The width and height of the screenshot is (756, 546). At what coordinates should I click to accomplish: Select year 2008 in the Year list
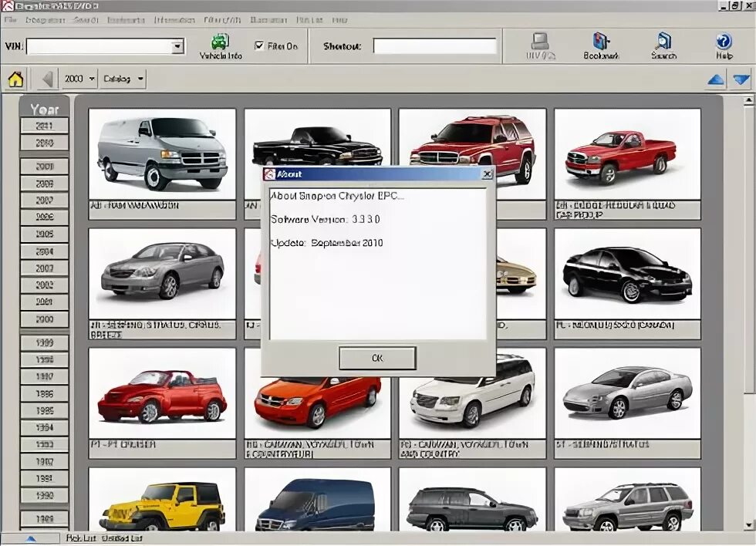click(45, 184)
